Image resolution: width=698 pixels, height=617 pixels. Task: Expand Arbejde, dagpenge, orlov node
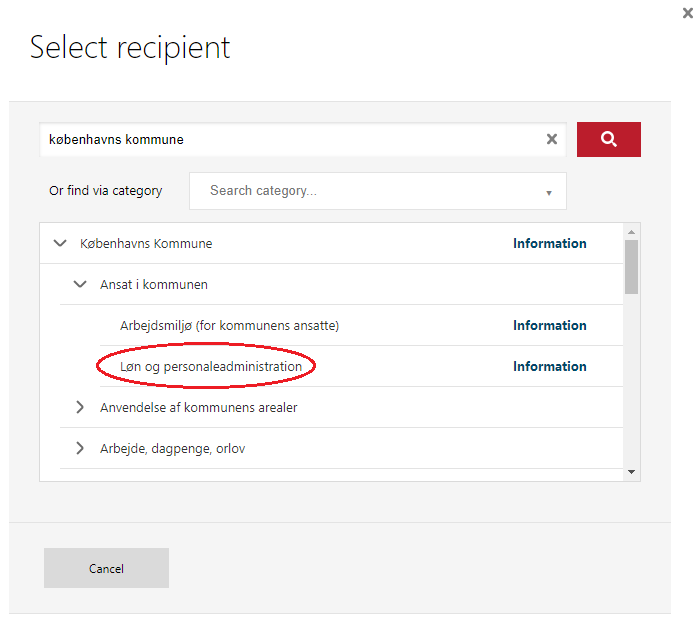80,448
